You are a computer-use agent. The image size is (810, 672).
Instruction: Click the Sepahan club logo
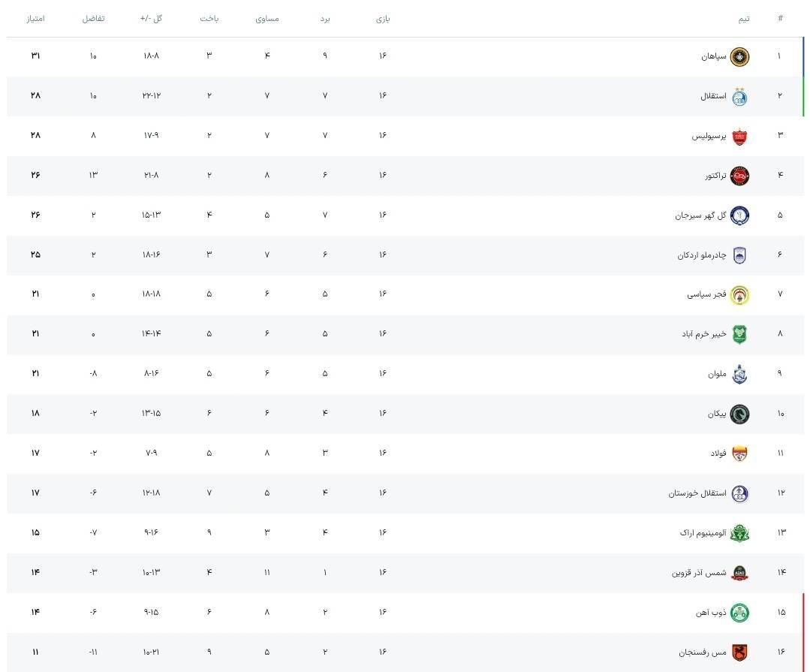pos(739,56)
